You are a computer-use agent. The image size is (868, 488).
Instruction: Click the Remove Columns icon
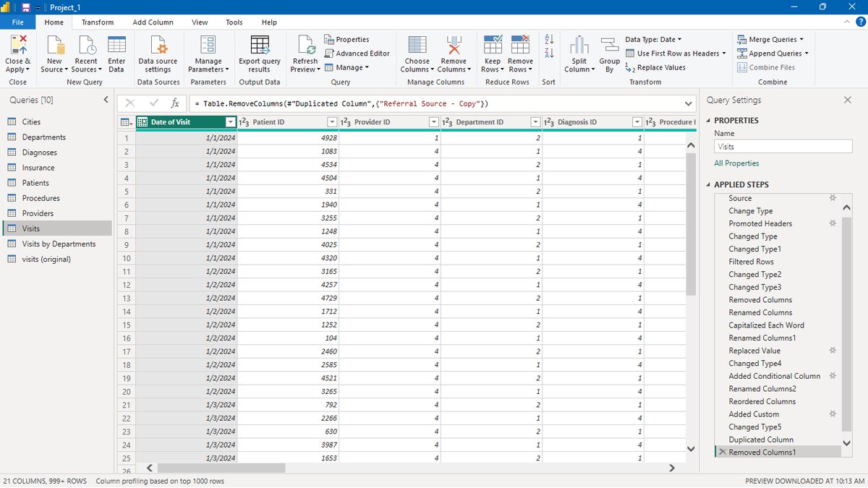pyautogui.click(x=454, y=45)
